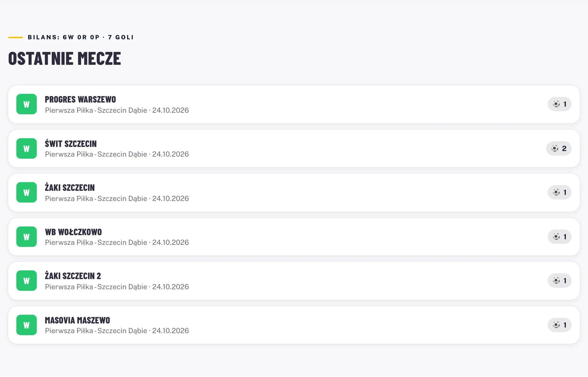588x377 pixels.
Task: Open the WB Wołczkowo match title
Action: [73, 232]
